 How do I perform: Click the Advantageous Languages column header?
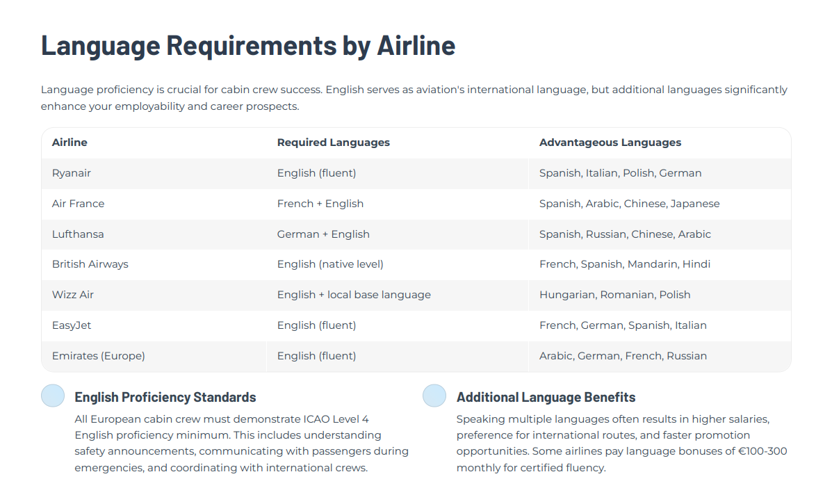[610, 143]
